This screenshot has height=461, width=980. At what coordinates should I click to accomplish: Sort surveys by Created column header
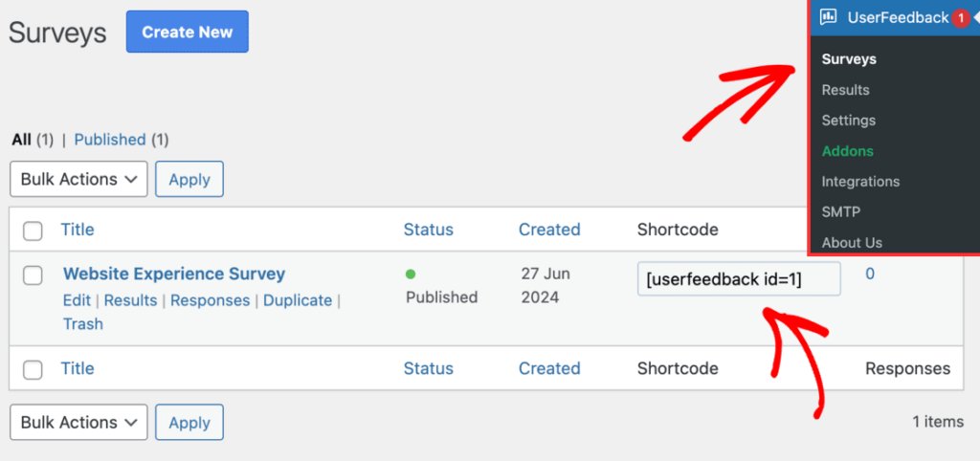[549, 230]
